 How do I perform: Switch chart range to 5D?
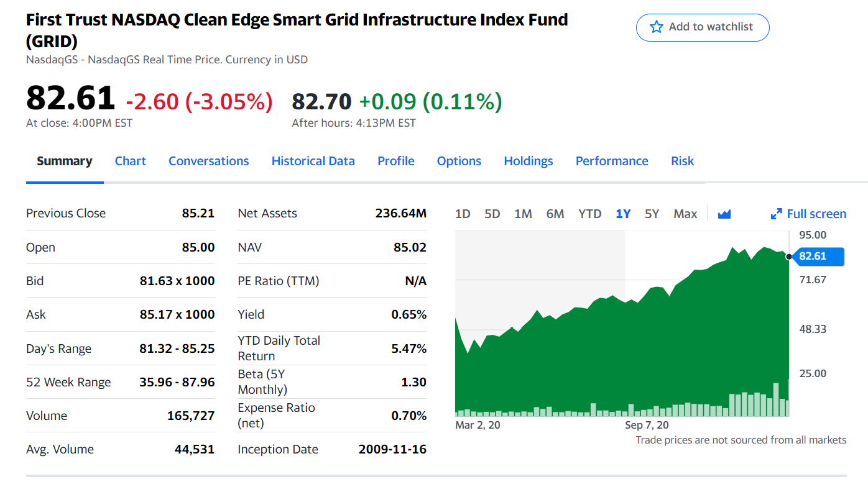click(492, 214)
